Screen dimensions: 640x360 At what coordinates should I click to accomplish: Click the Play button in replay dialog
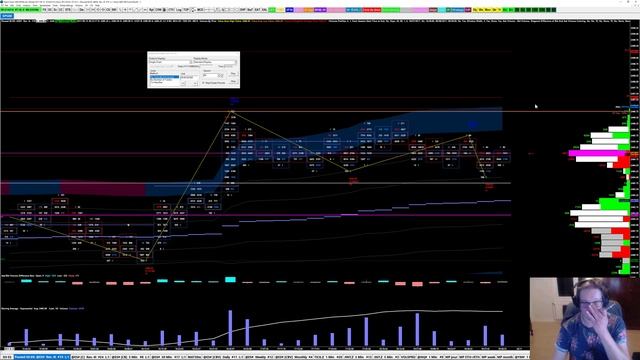click(x=233, y=73)
